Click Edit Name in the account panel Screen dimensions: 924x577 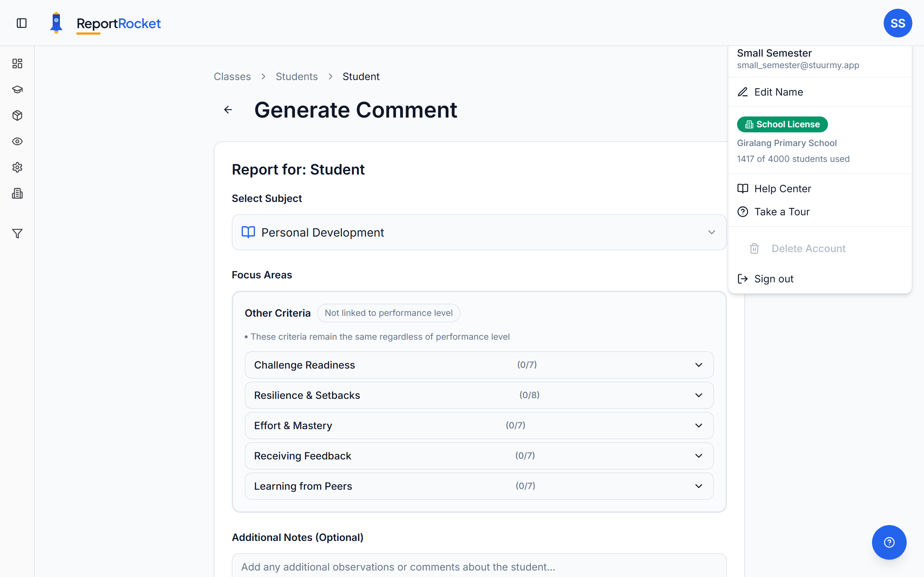778,92
